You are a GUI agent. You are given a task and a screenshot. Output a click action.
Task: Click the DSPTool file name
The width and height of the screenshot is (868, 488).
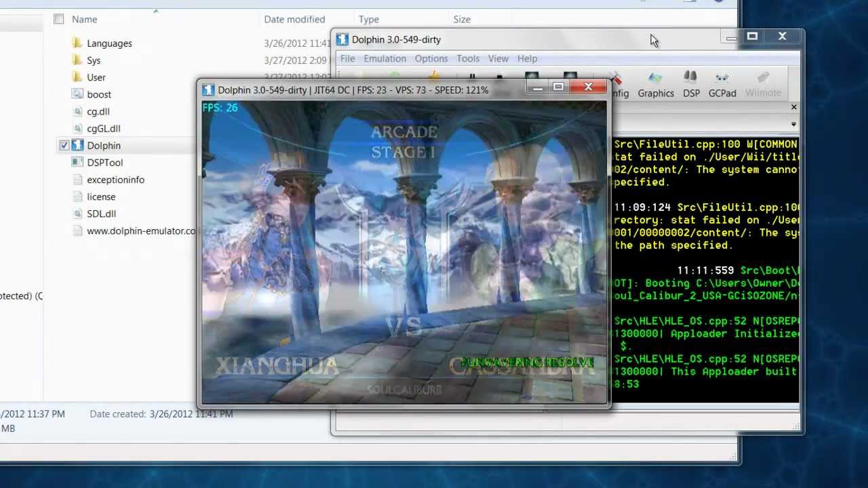click(104, 163)
